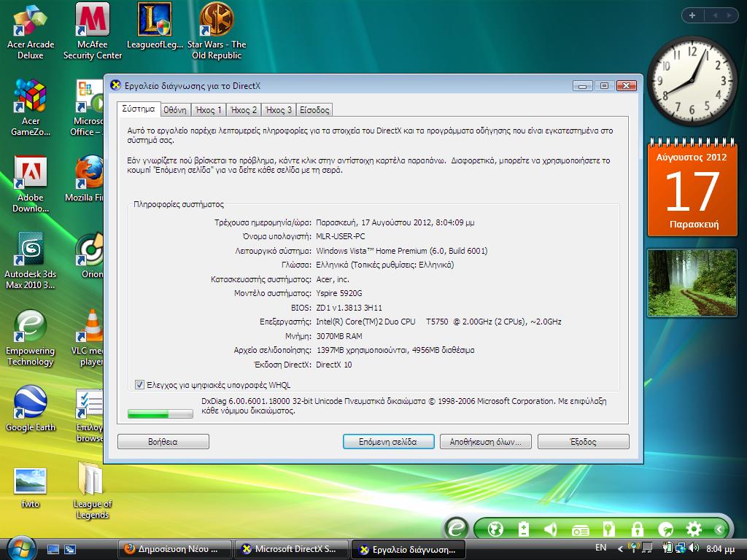Click the green DxDiag progress bar
The height and width of the screenshot is (560, 747).
click(160, 413)
